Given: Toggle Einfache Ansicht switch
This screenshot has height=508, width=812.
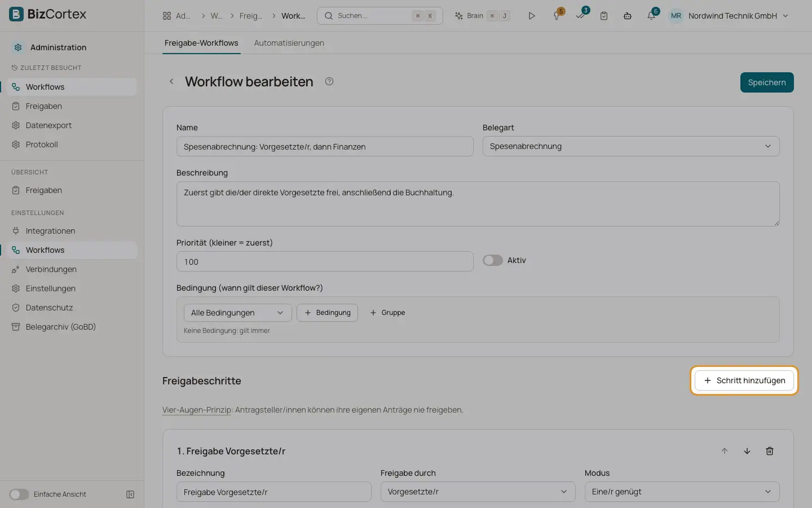Looking at the screenshot, I should pos(19,494).
